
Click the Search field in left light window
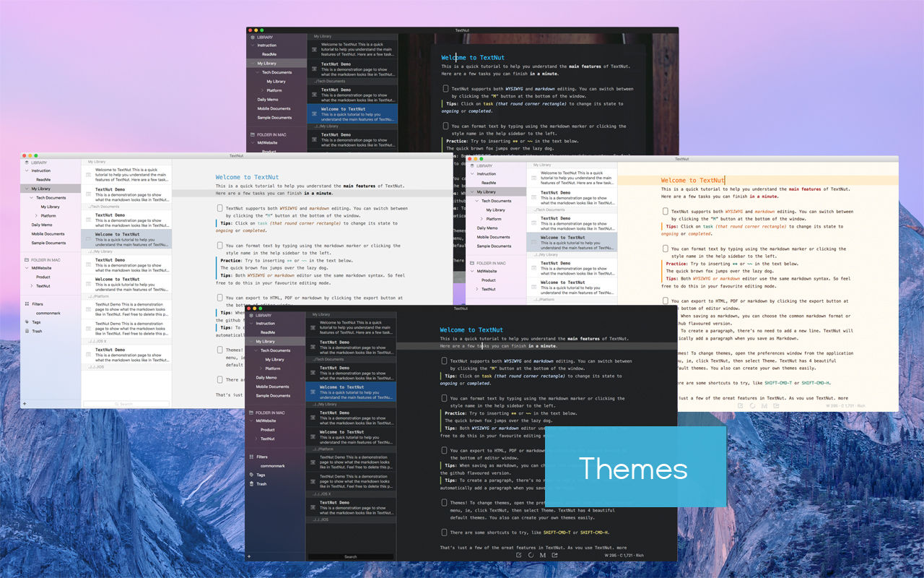click(x=126, y=404)
